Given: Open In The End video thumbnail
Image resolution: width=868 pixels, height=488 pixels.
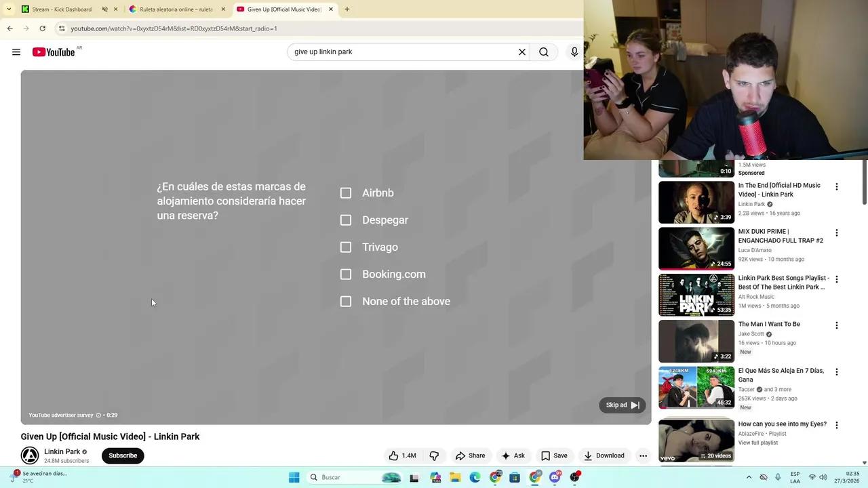Looking at the screenshot, I should pos(696,202).
